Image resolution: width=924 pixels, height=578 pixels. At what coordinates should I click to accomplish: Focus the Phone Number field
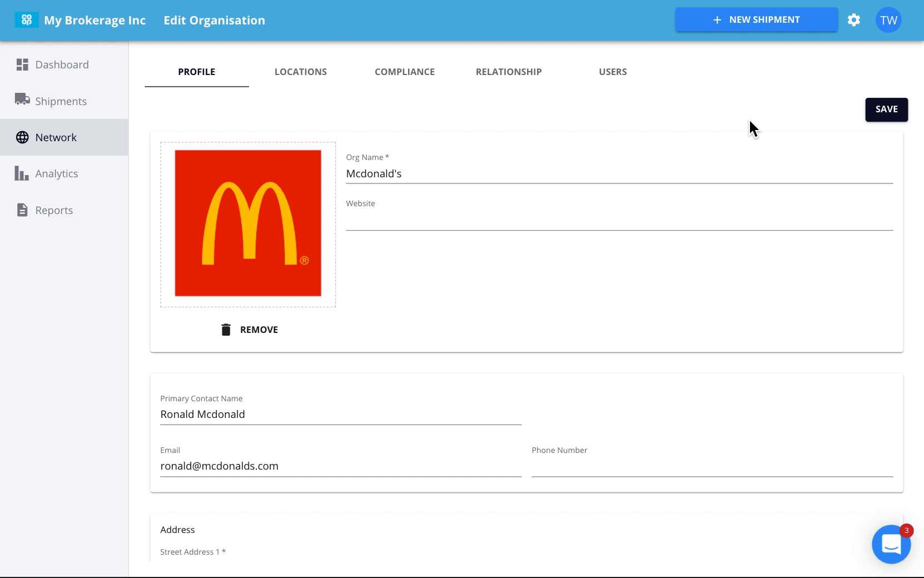(712, 466)
